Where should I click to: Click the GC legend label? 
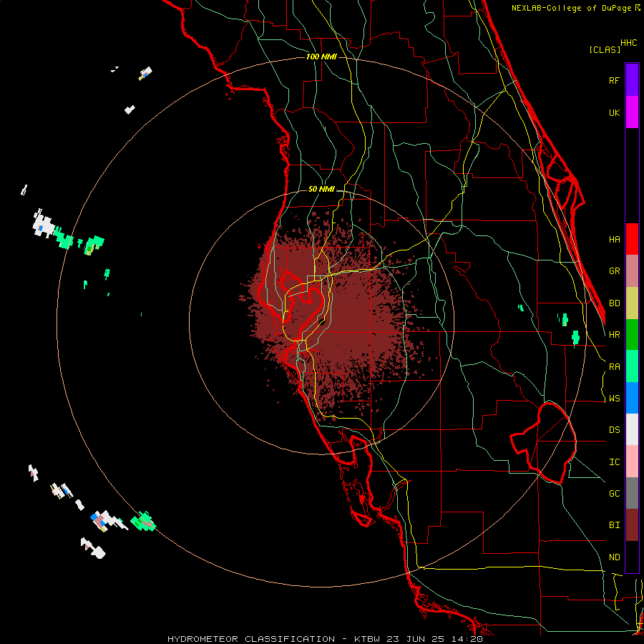pyautogui.click(x=614, y=494)
